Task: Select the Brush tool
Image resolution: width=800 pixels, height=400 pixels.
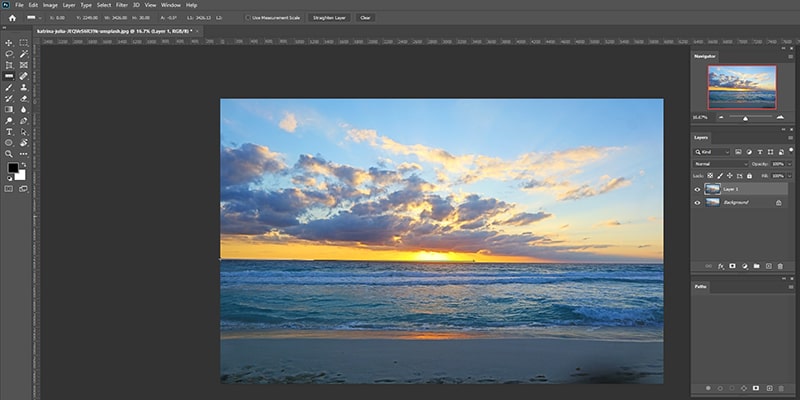Action: [9, 87]
